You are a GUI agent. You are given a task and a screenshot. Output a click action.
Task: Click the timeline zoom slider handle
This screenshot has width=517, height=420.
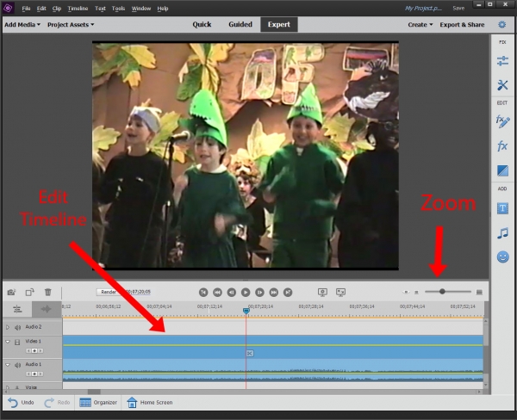click(442, 292)
